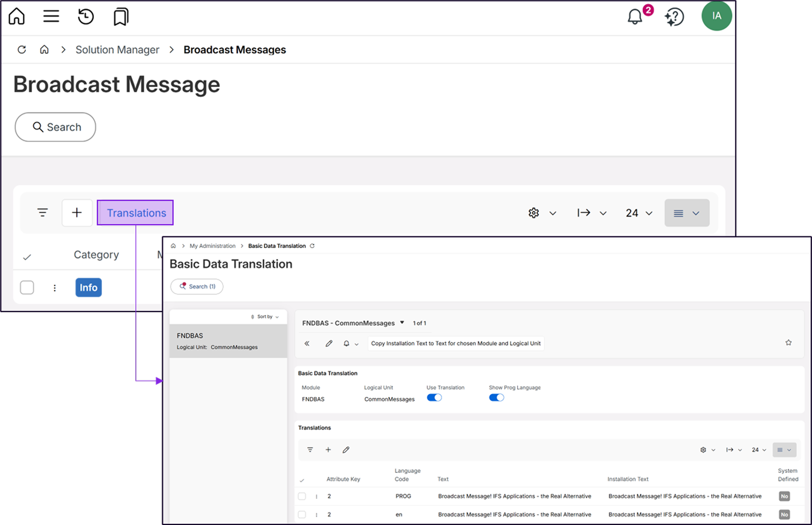Reload Broadcast Messages page via refresh icon
The image size is (812, 525).
coord(22,50)
